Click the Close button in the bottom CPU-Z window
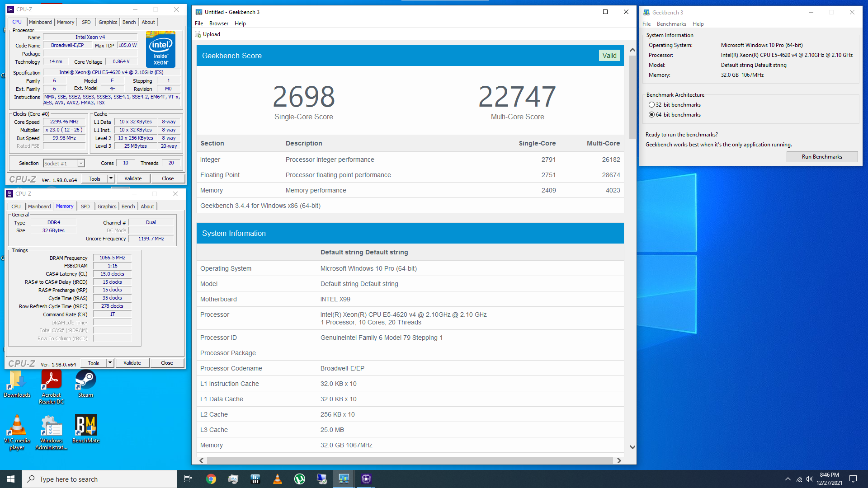868x488 pixels. point(167,363)
